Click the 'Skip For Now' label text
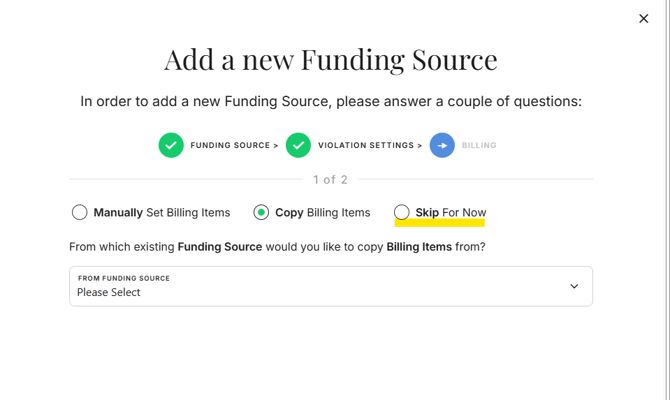 coord(451,212)
